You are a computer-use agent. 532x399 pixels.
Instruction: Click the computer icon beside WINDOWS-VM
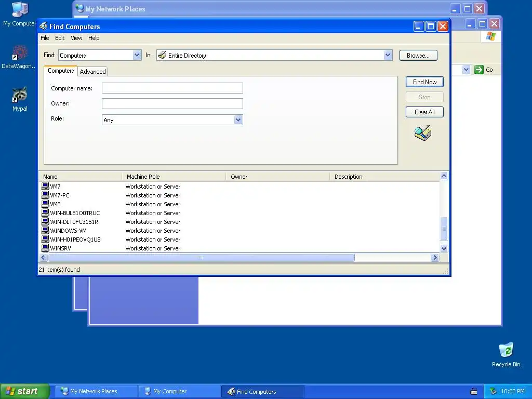click(x=45, y=230)
